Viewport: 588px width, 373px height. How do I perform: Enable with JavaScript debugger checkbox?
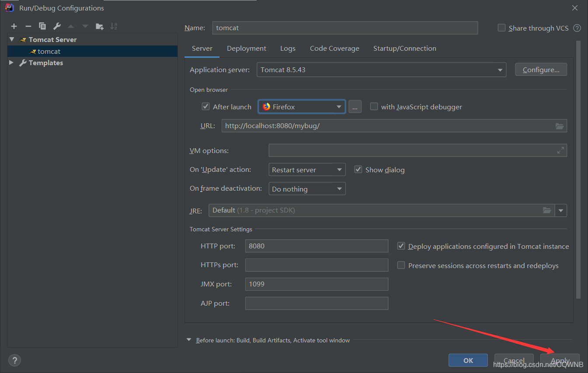point(374,107)
